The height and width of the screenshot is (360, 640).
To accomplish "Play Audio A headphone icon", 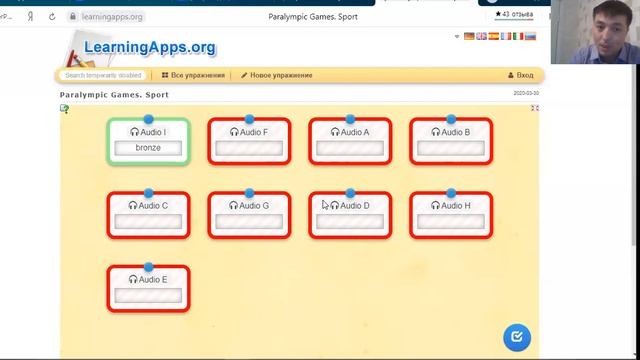I will coord(335,132).
